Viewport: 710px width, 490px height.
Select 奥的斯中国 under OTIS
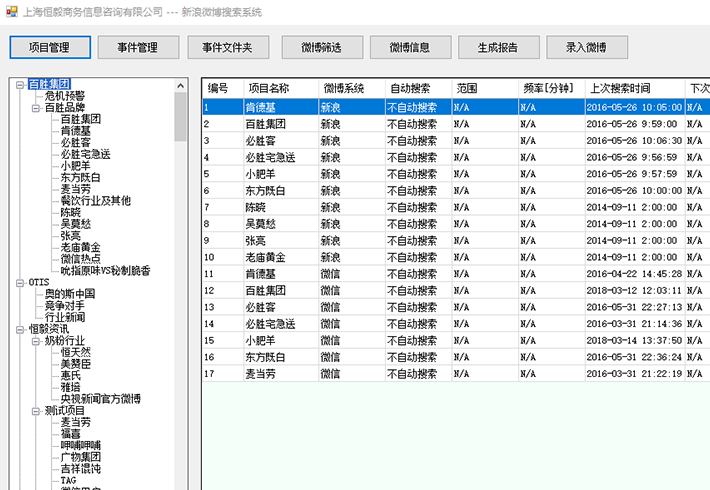coord(70,294)
